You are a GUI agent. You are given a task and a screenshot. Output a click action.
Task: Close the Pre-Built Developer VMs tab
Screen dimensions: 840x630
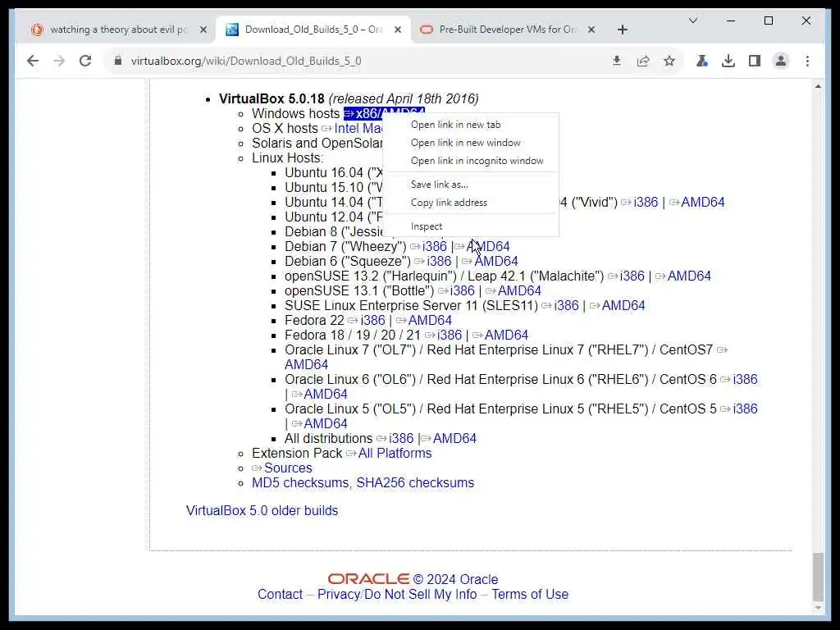click(x=591, y=30)
